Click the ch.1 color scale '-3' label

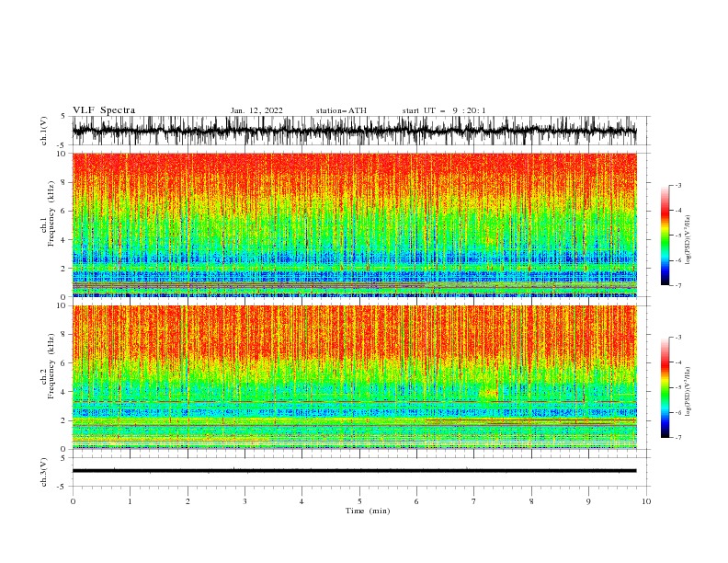coord(677,185)
